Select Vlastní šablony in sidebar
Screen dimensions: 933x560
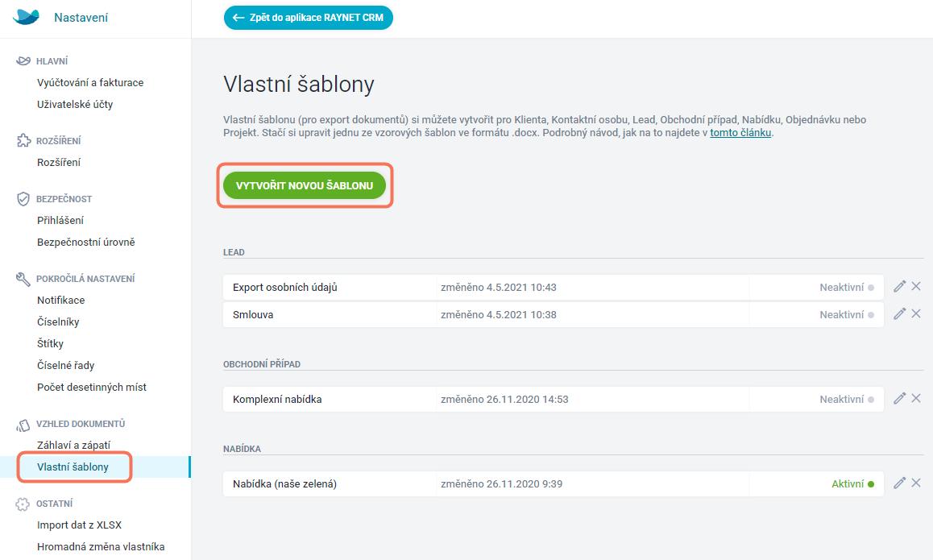(73, 467)
